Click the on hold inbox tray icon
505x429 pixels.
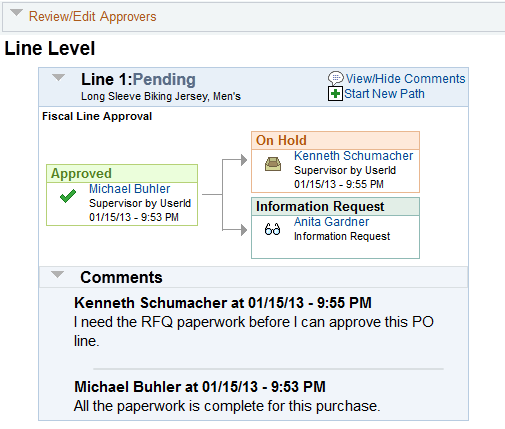273,164
